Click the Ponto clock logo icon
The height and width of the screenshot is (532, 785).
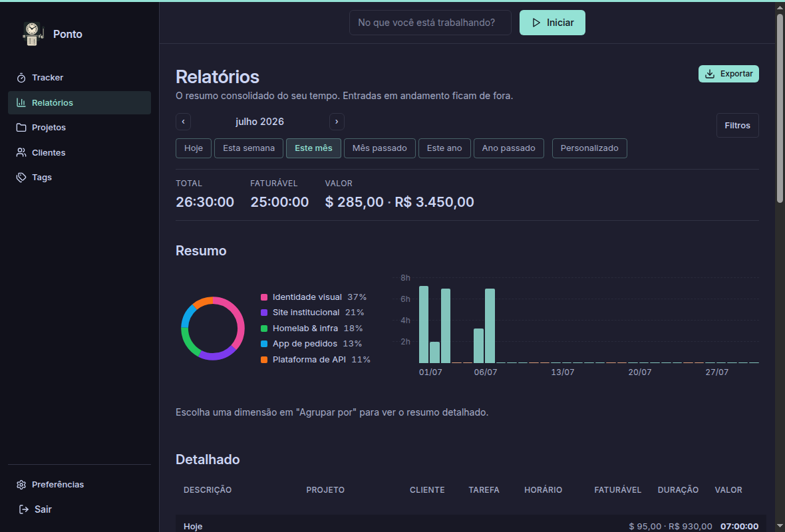(33, 34)
